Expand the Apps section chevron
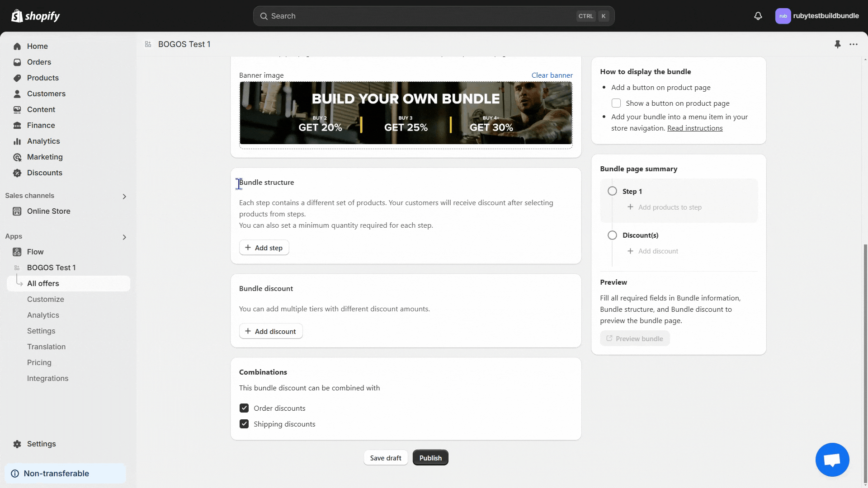 coord(124,237)
